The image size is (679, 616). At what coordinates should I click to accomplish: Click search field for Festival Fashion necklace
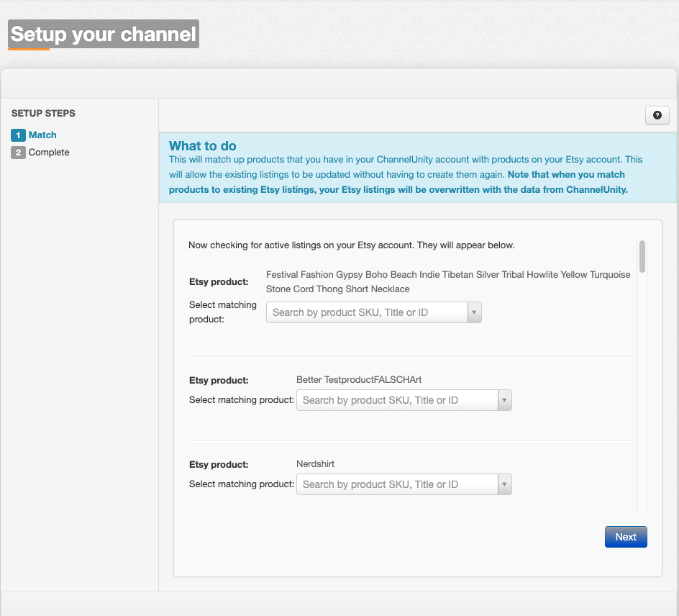pyautogui.click(x=368, y=312)
